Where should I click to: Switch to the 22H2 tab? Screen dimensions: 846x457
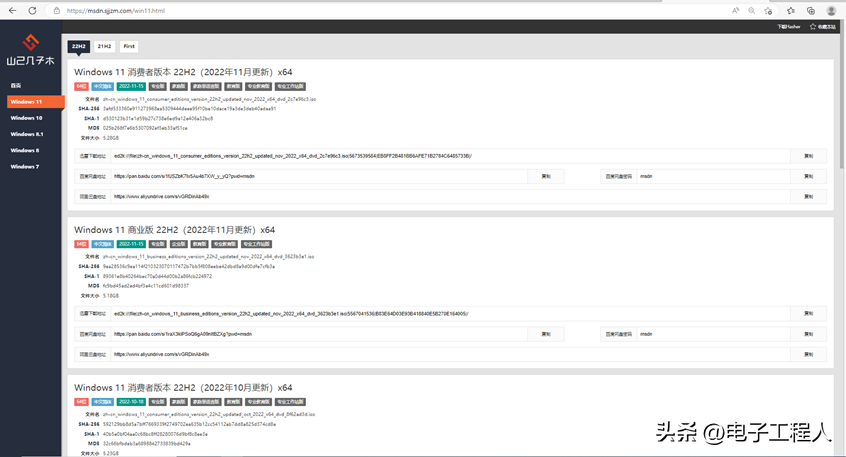click(79, 46)
